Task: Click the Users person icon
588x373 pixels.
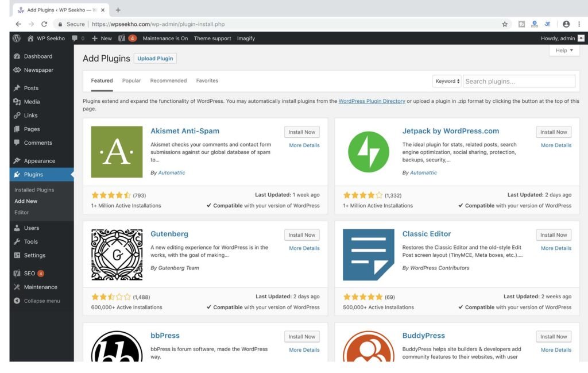Action: coord(17,228)
